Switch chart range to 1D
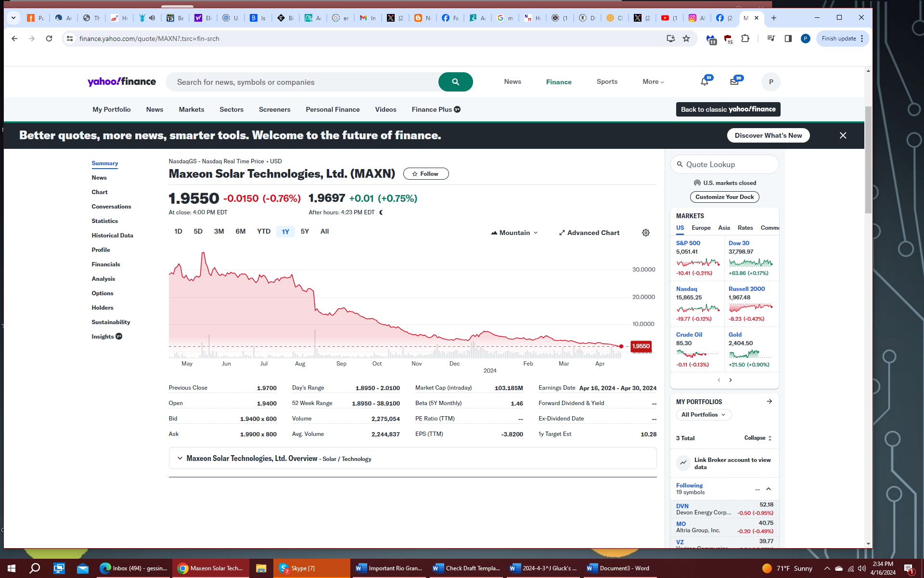The width and height of the screenshot is (924, 578). [x=178, y=232]
